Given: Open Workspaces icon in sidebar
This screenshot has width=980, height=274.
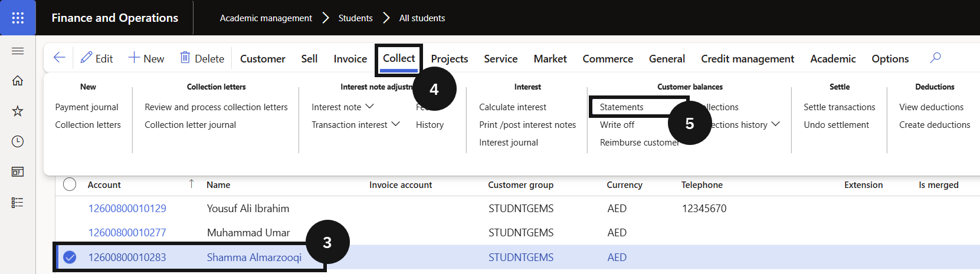Looking at the screenshot, I should [18, 172].
